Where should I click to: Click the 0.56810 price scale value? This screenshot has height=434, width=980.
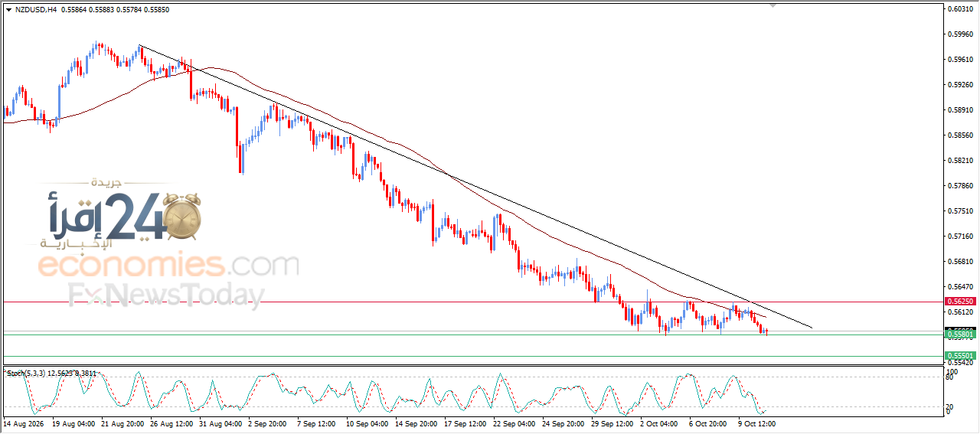pyautogui.click(x=960, y=261)
